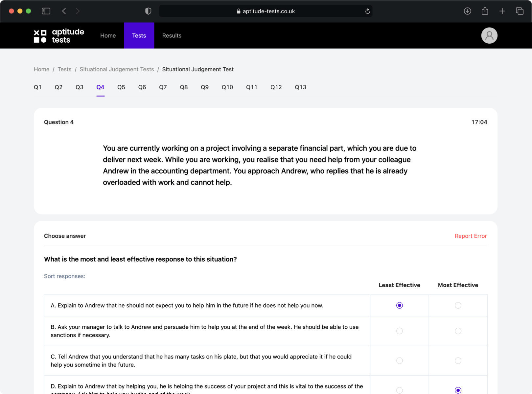
Task: Open a new tab with plus icon
Action: (502, 11)
